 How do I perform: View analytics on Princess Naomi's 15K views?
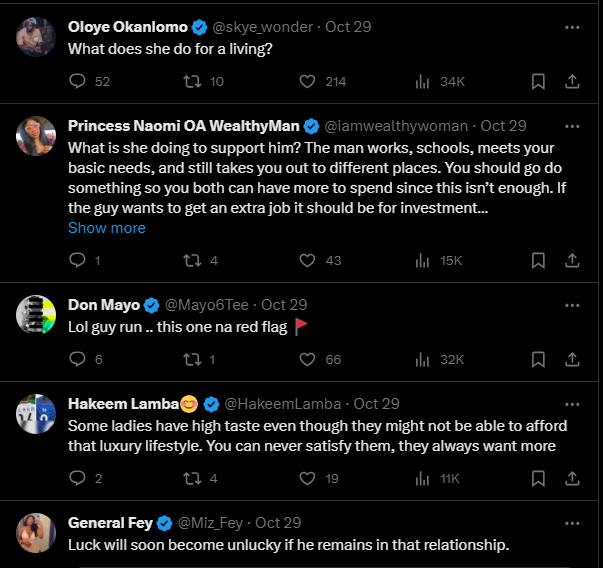pos(422,260)
